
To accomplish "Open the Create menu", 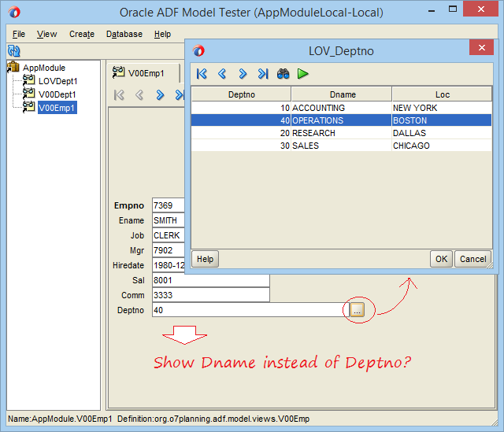I will pyautogui.click(x=82, y=34).
